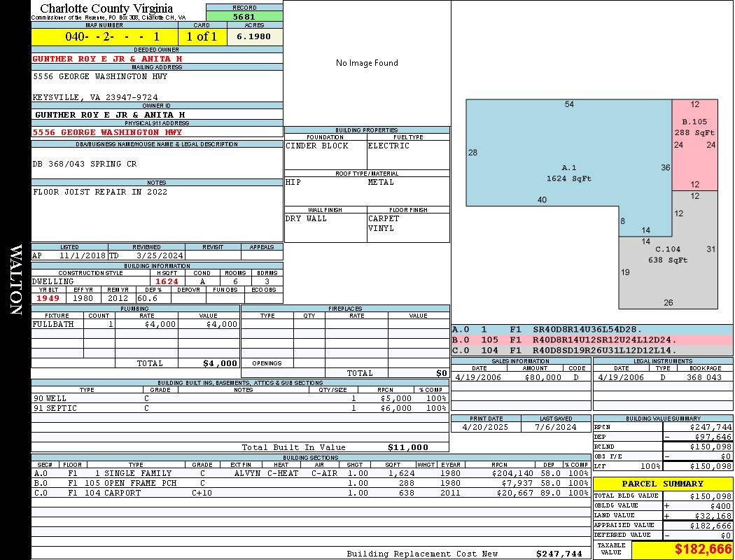Click the pink B.0 sketch legend row

pos(591,339)
